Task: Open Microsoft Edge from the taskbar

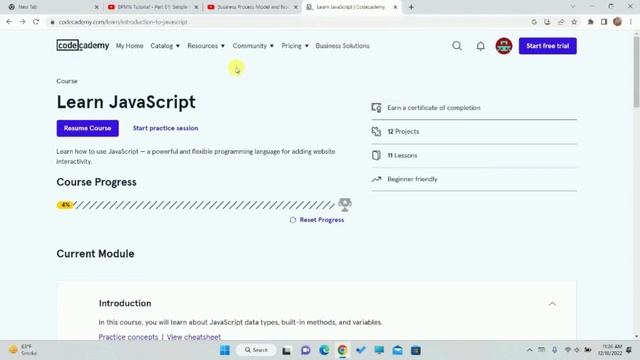Action: pos(324,350)
